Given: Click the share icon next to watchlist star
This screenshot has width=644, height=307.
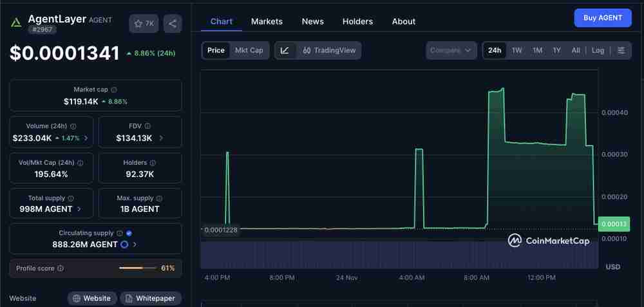Looking at the screenshot, I should tap(172, 24).
